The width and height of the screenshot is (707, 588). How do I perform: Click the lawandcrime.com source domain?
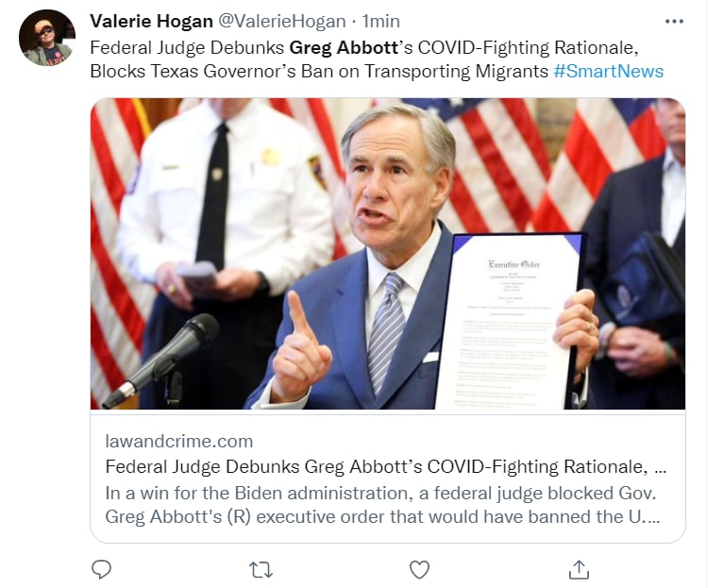(x=178, y=441)
